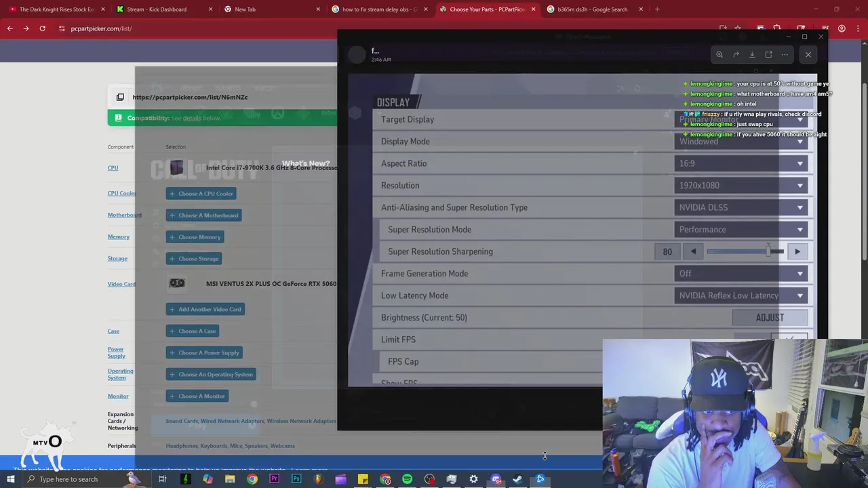Reload the PCPartPicker page
Screen dimensions: 868x488
coord(42,28)
